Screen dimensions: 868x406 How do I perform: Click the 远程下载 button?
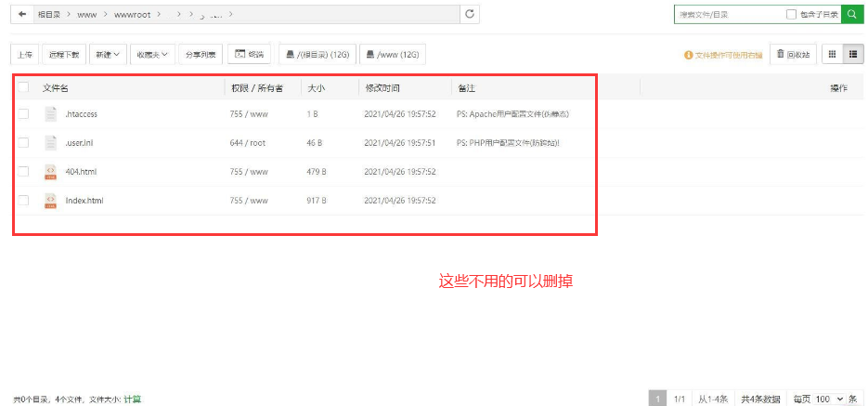(x=64, y=54)
